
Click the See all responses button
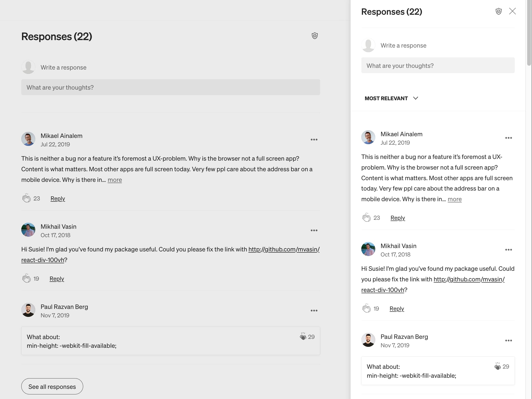point(52,386)
